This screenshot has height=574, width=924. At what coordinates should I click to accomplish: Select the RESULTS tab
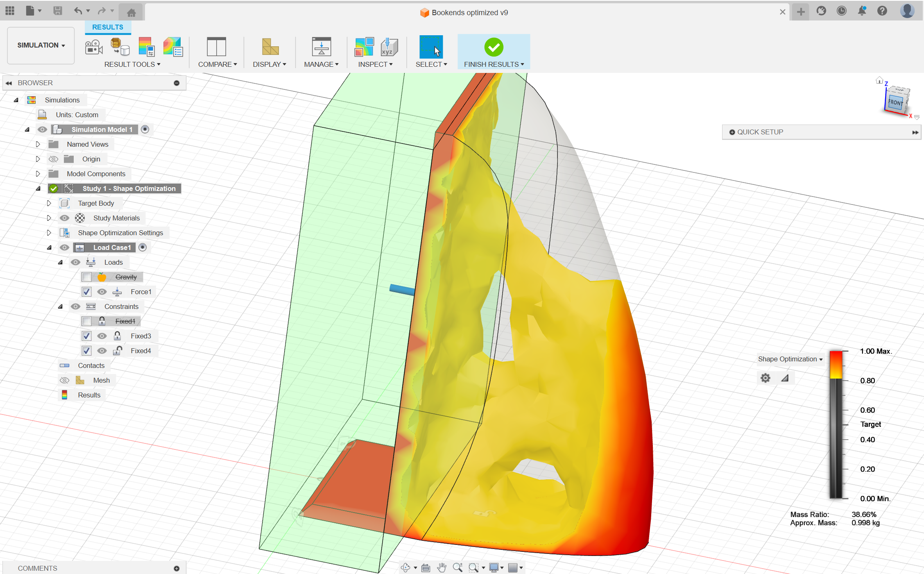108,27
